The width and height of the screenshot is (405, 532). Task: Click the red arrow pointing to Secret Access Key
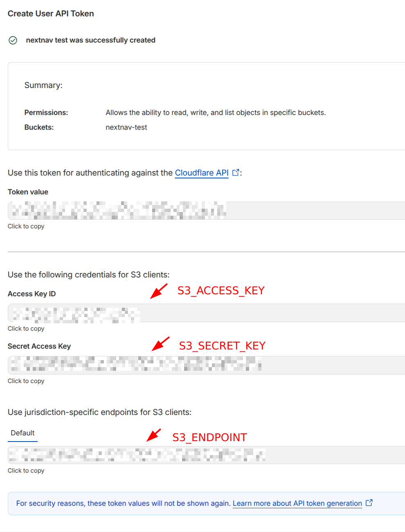click(x=160, y=344)
